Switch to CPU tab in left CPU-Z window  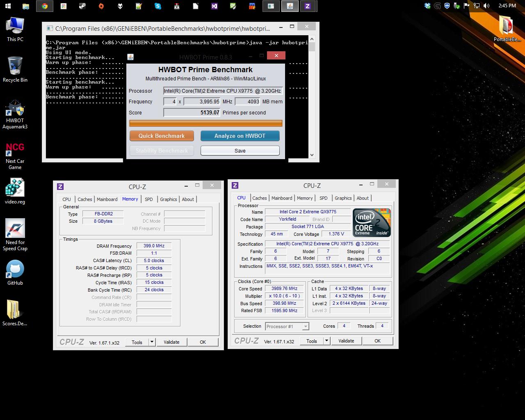[66, 199]
